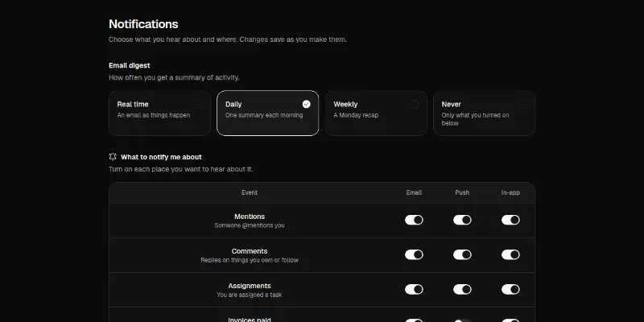The width and height of the screenshot is (644, 322).
Task: Click 'Choose what you hear about' subtitle
Action: click(x=228, y=39)
